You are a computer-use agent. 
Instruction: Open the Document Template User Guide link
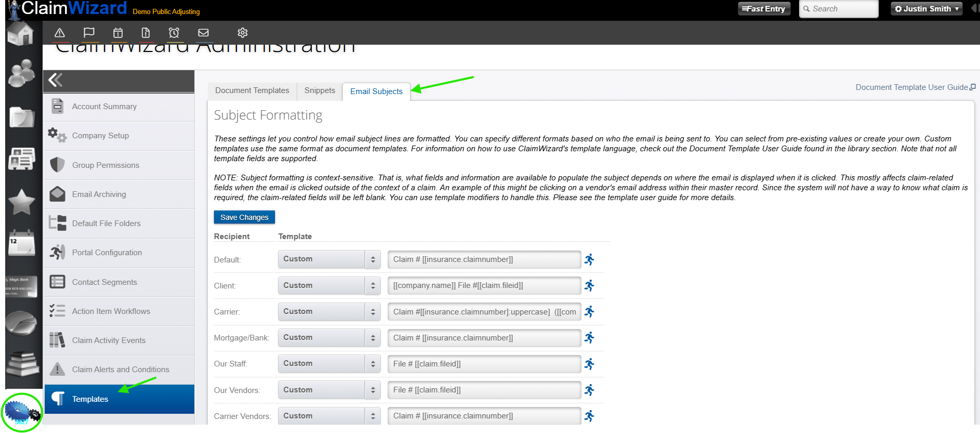(x=916, y=87)
